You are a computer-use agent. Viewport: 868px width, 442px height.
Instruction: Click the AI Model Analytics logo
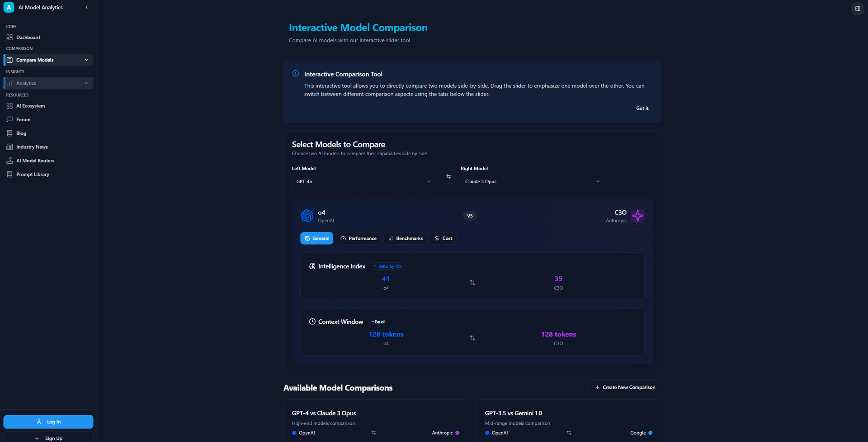(9, 7)
